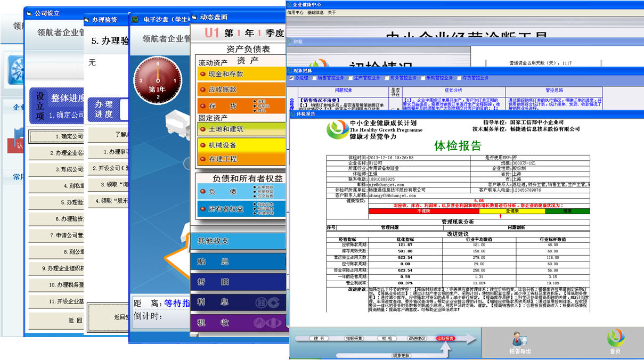Click 1. 办理事项 in 办理验资 window
Image resolution: width=644 pixels, height=360 pixels.
click(108, 152)
